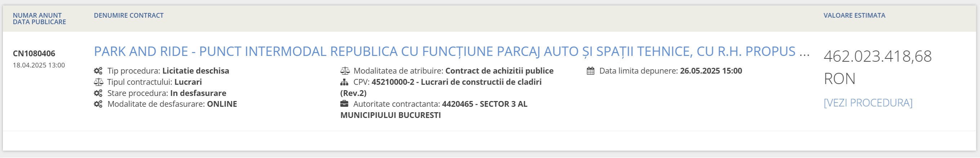Click the calendar icon beside Data limita depunere
Image resolution: width=980 pixels, height=158 pixels.
[x=591, y=71]
